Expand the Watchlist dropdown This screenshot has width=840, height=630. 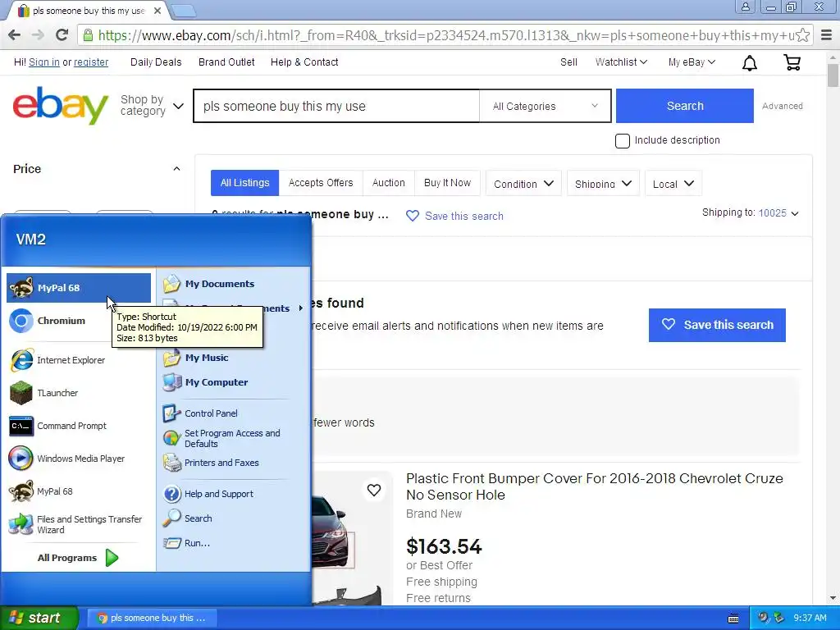(x=621, y=62)
